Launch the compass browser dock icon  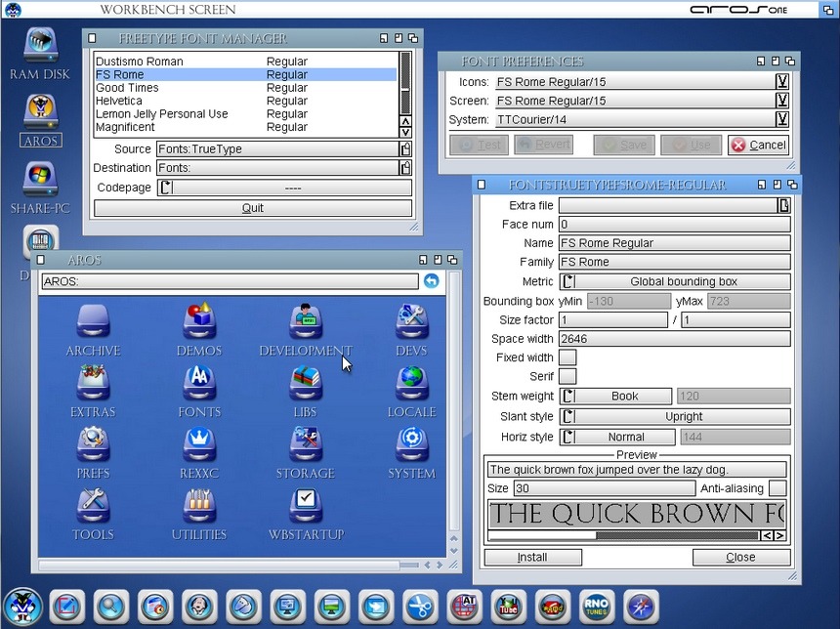point(641,608)
